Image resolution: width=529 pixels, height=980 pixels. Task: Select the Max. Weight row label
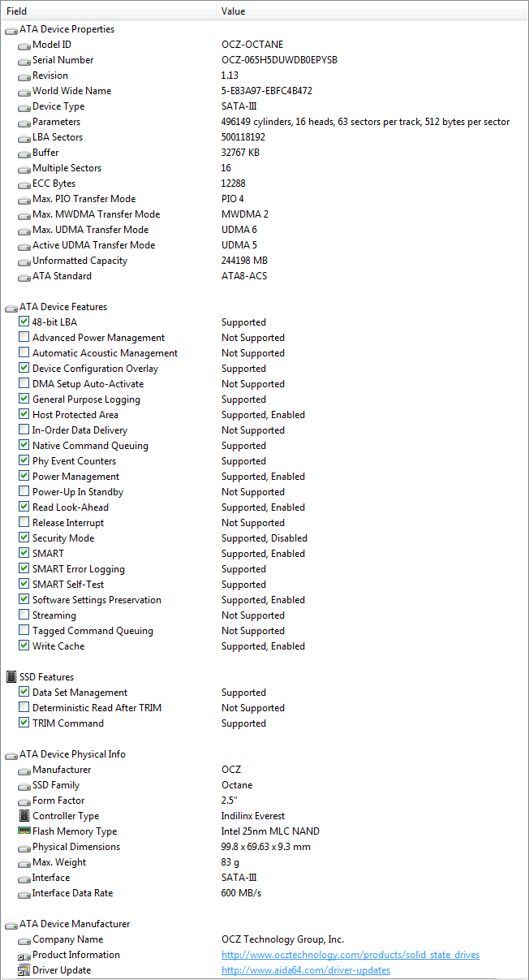[58, 862]
